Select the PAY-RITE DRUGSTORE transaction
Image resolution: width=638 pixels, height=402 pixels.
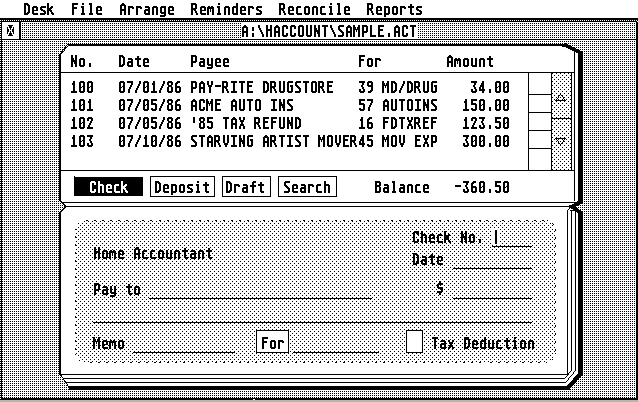tap(262, 87)
